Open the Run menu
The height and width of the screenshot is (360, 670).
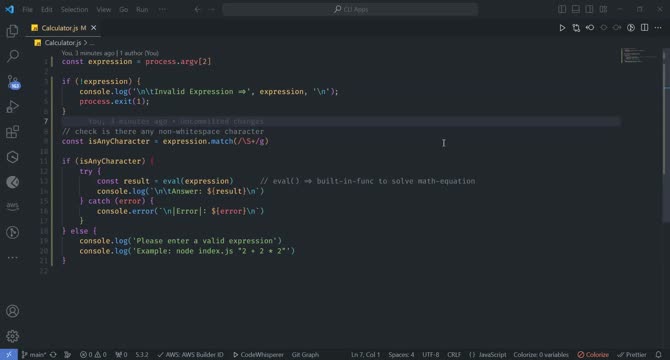pos(142,9)
